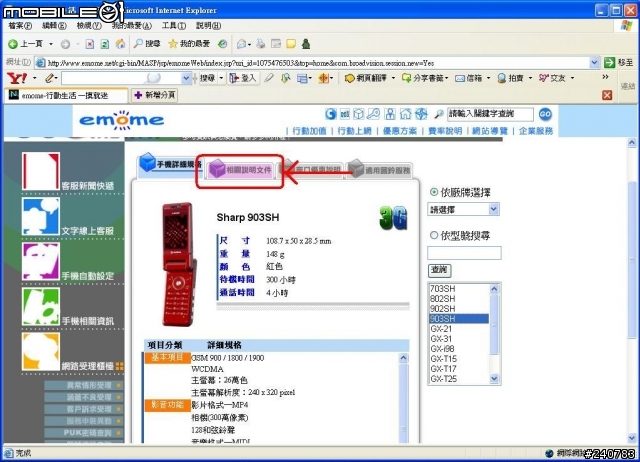Click the first blue circle emome header icon
This screenshot has width=640, height=462.
click(x=331, y=114)
